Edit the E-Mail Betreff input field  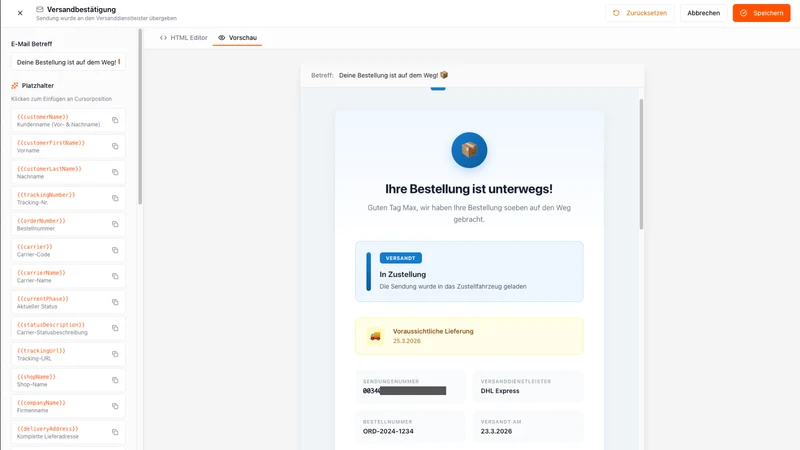click(x=68, y=62)
